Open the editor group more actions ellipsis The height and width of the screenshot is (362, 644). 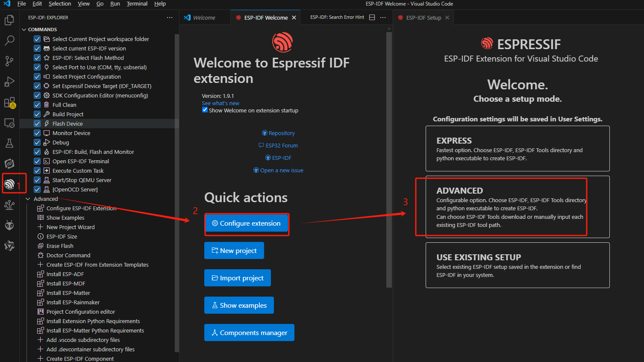[x=383, y=18]
